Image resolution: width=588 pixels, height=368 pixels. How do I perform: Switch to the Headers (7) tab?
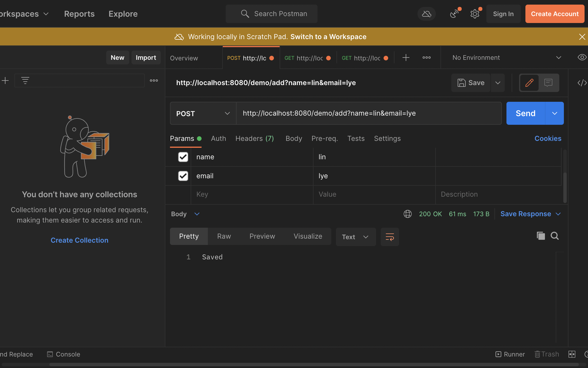click(x=254, y=139)
